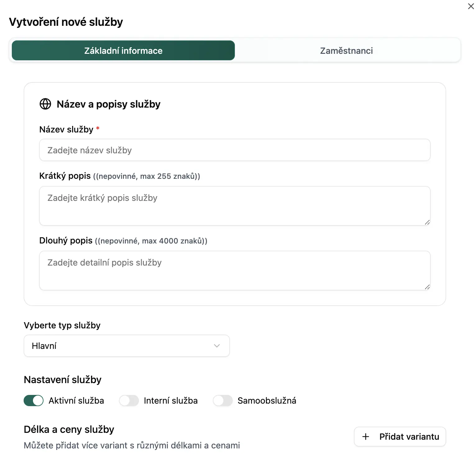Click into the Krátký popis textarea

pyautogui.click(x=235, y=206)
